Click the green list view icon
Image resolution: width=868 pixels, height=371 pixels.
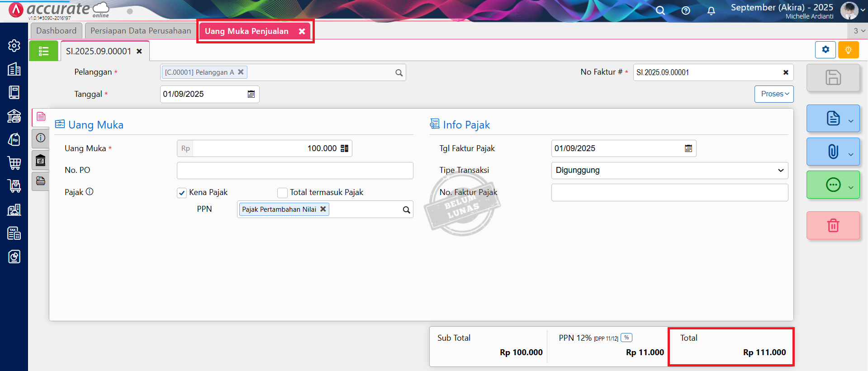(x=43, y=51)
